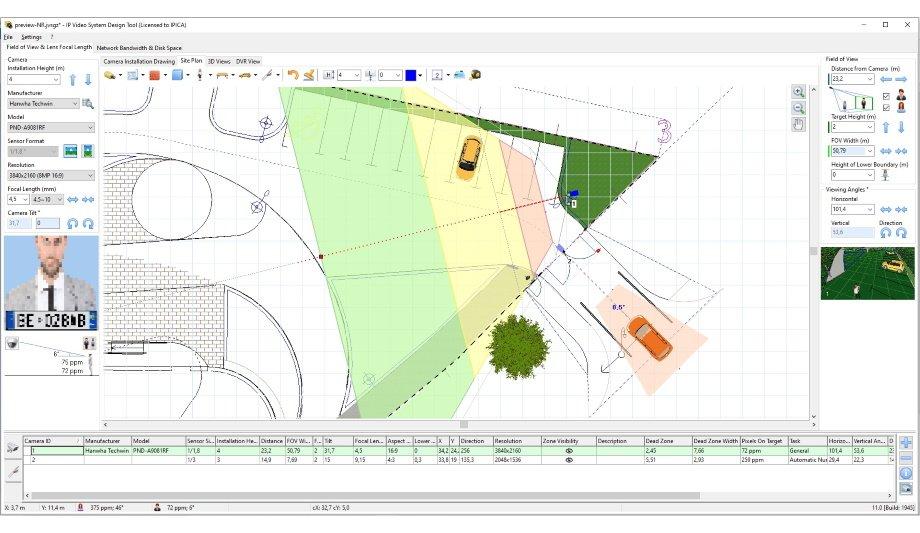Activate the hand pan tool
This screenshot has height=533, width=920.
click(799, 124)
